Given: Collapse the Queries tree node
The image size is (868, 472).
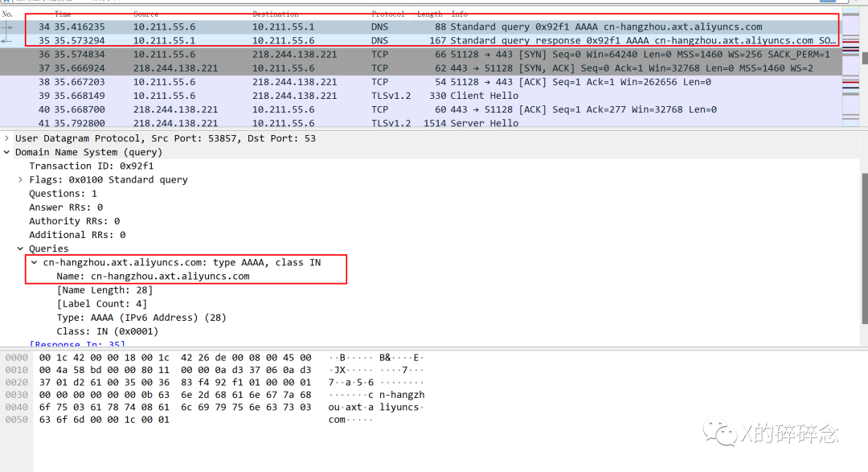Looking at the screenshot, I should (x=21, y=248).
